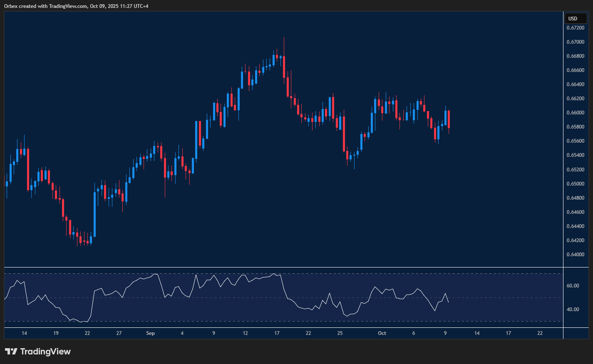Click the 25 date label on time axis
The height and width of the screenshot is (364, 593).
click(340, 333)
